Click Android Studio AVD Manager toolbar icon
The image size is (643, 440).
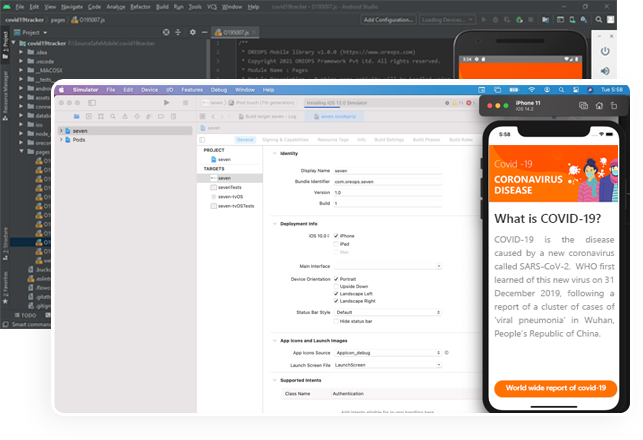click(x=572, y=19)
